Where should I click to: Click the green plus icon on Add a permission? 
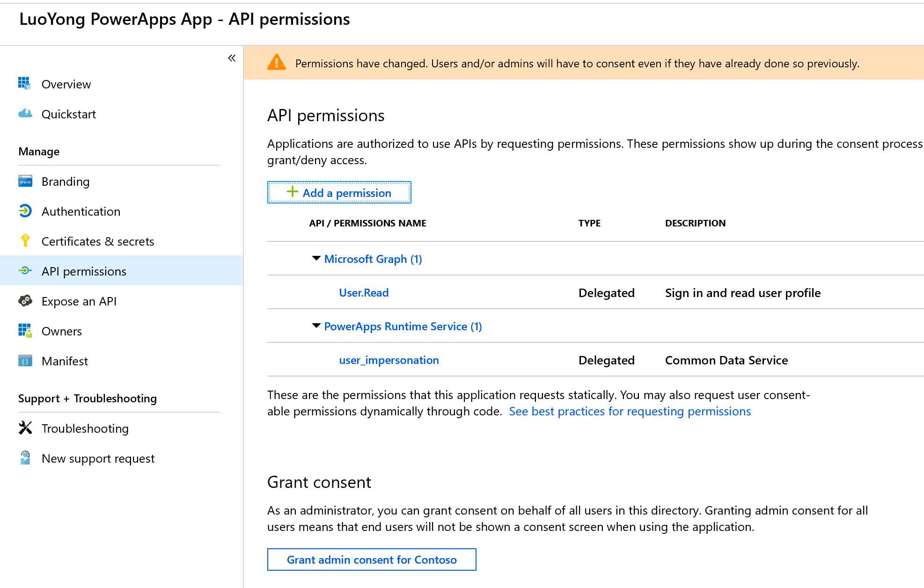click(292, 192)
